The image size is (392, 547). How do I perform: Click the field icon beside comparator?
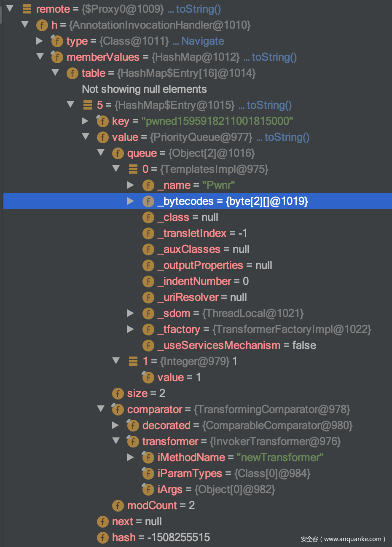tap(118, 409)
